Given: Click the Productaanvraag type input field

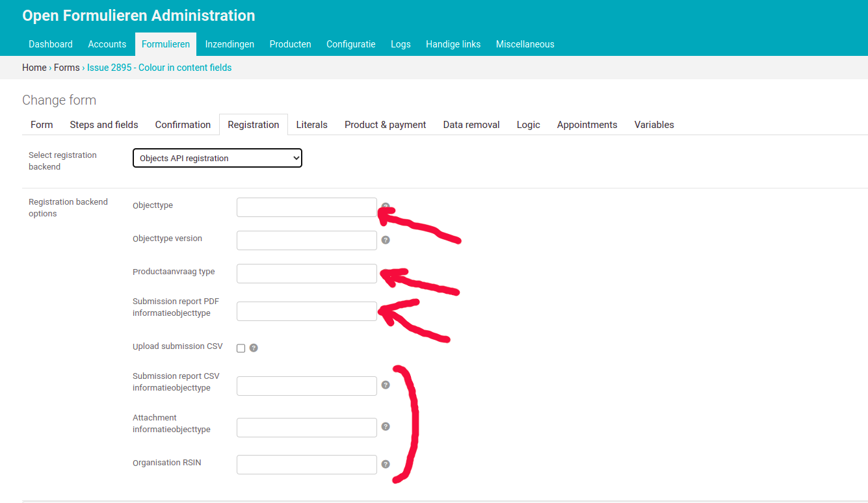Looking at the screenshot, I should (x=306, y=273).
